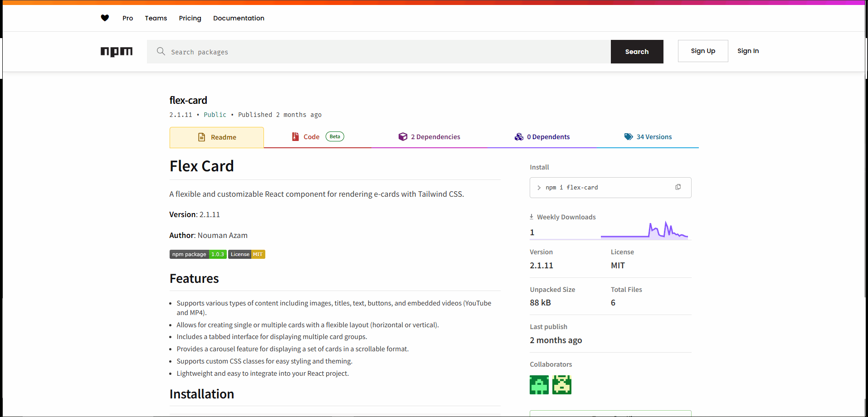Image resolution: width=868 pixels, height=417 pixels.
Task: Open the Documentation link
Action: (239, 18)
